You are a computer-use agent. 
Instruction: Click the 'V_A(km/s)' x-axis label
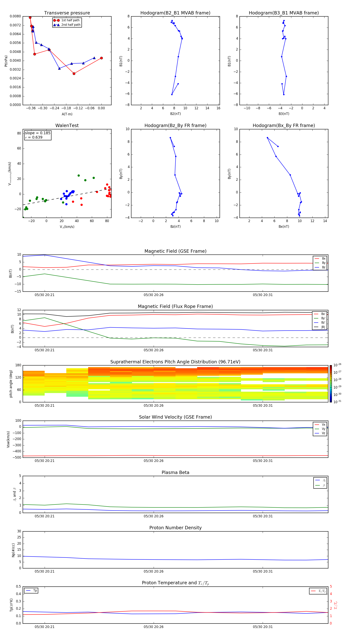(x=67, y=227)
